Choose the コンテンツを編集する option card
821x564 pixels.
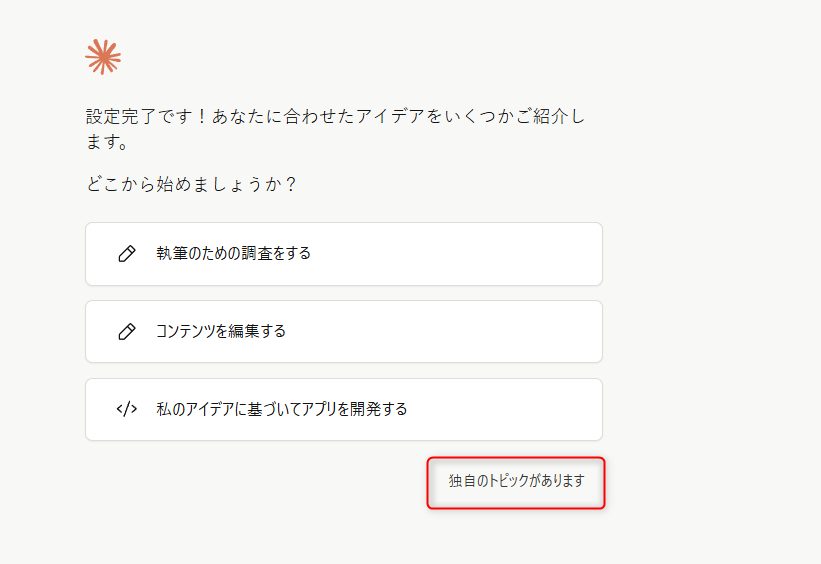[343, 332]
